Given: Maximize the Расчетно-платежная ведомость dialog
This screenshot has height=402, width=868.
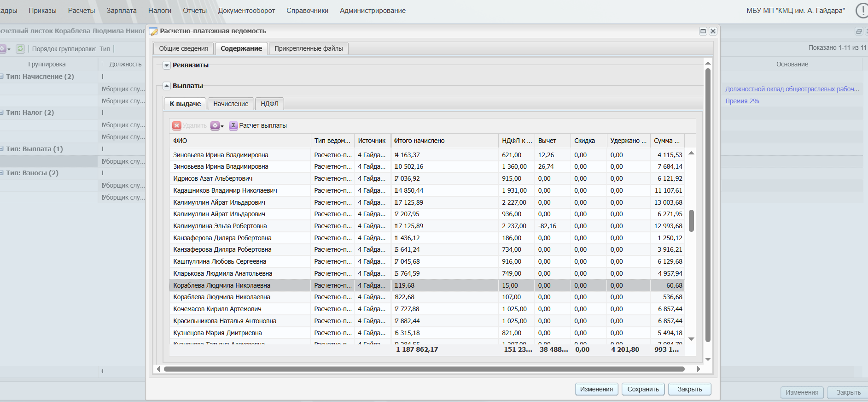Looking at the screenshot, I should [x=703, y=31].
